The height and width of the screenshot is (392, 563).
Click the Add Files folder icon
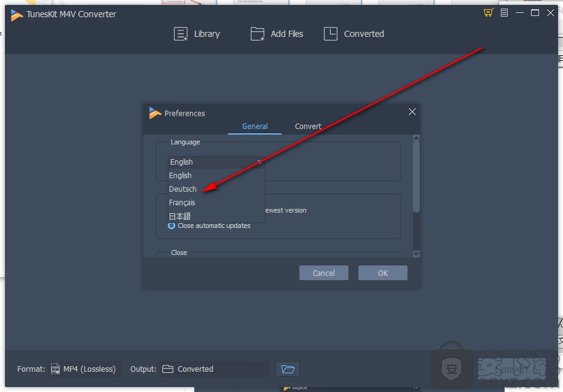257,34
